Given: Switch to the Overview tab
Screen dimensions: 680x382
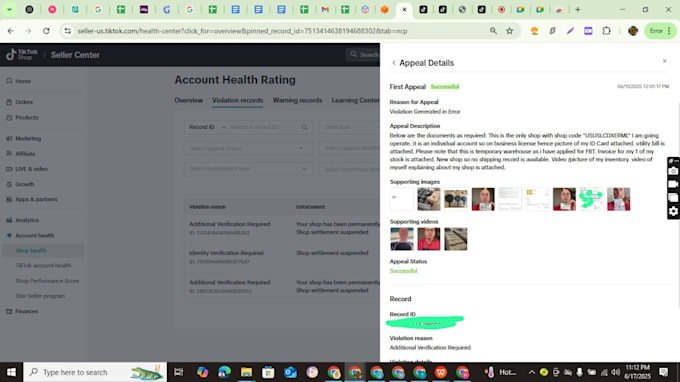Looking at the screenshot, I should pyautogui.click(x=188, y=100).
